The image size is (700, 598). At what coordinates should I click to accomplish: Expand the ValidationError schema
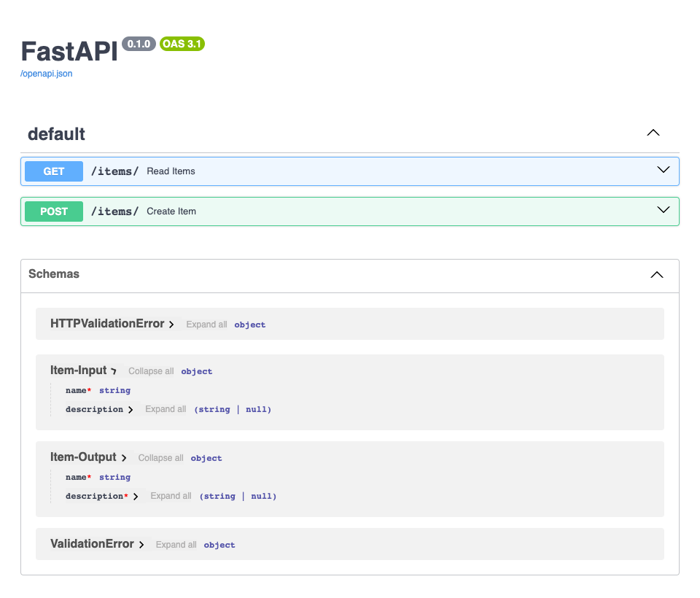tap(143, 544)
